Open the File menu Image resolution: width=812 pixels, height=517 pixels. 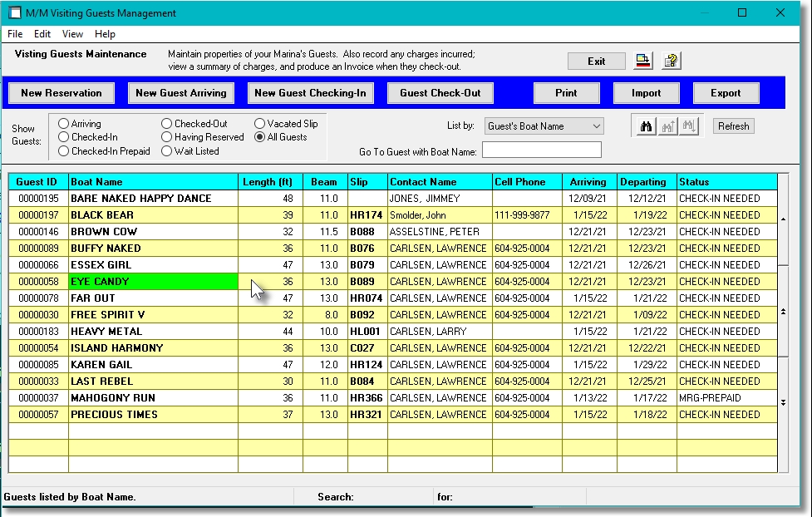15,34
